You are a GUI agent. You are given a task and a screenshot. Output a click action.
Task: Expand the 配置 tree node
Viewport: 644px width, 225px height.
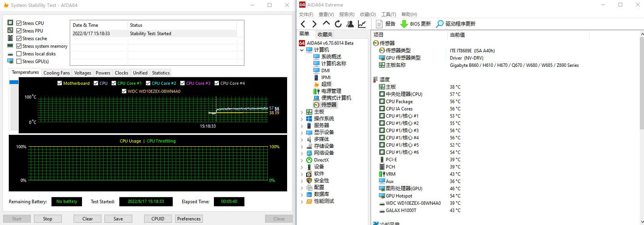point(302,188)
